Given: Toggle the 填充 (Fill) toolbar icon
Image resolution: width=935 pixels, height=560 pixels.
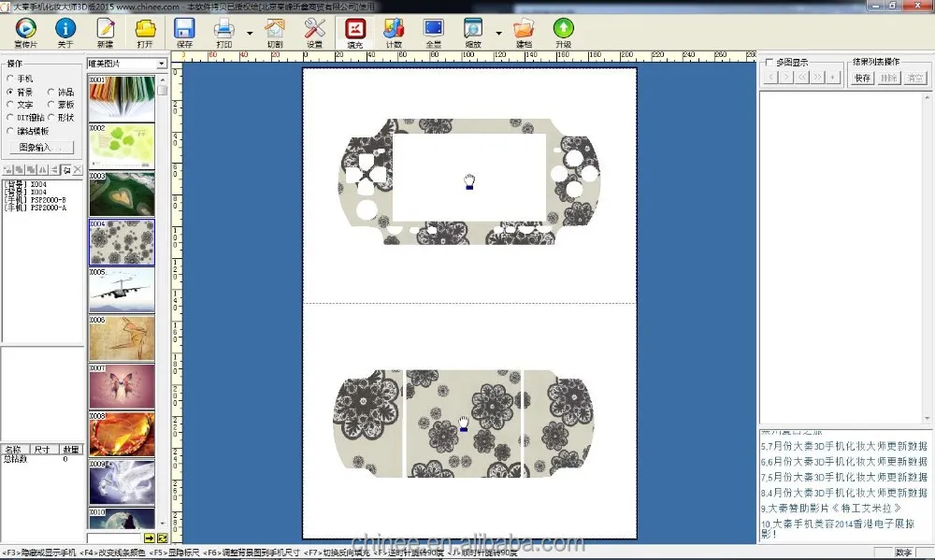Looking at the screenshot, I should click(x=354, y=29).
